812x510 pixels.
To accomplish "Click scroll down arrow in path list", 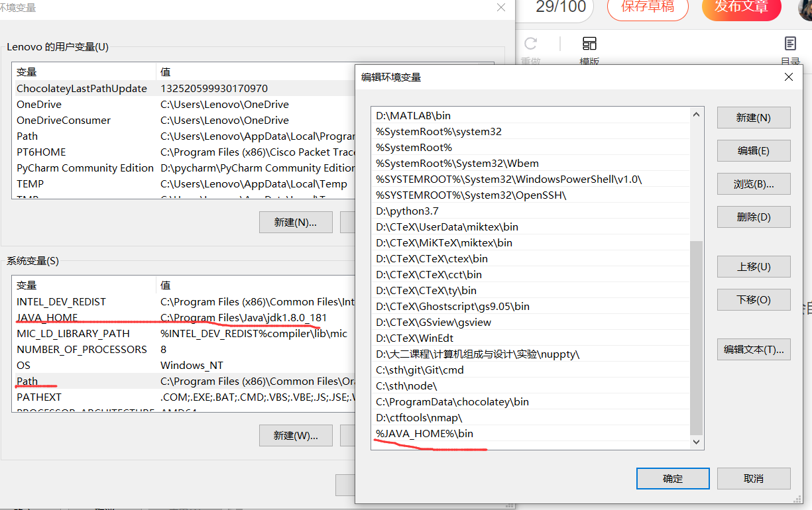I will pyautogui.click(x=696, y=442).
